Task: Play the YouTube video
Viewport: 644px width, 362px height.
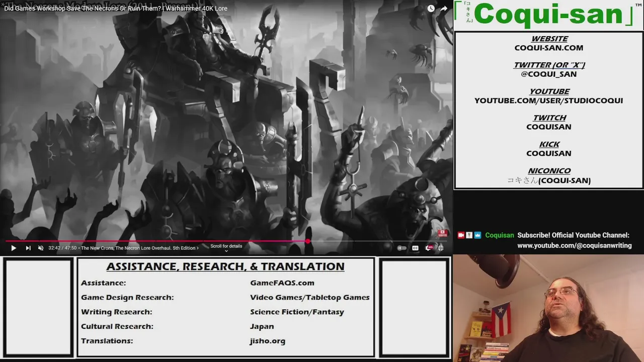Action: click(14, 248)
